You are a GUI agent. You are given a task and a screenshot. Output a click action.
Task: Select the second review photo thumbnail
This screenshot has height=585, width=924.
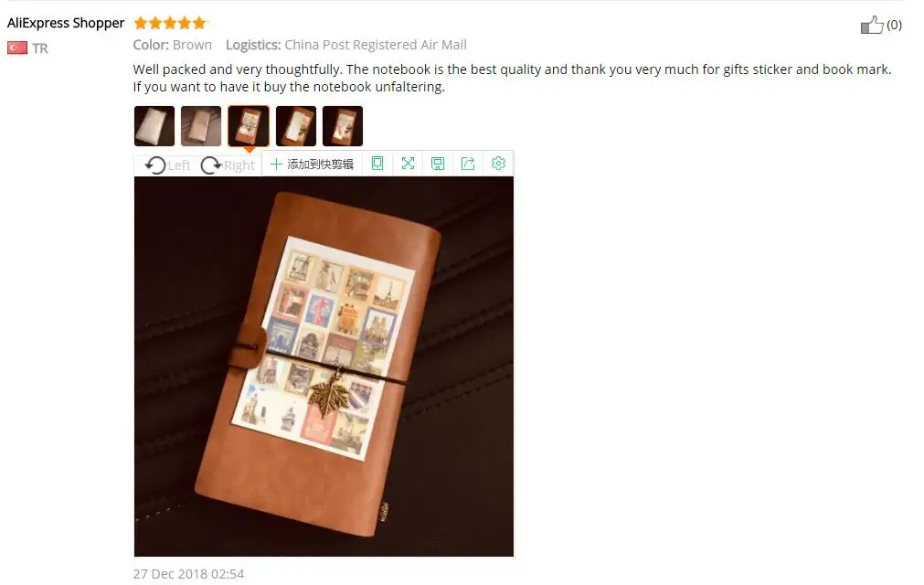(201, 126)
